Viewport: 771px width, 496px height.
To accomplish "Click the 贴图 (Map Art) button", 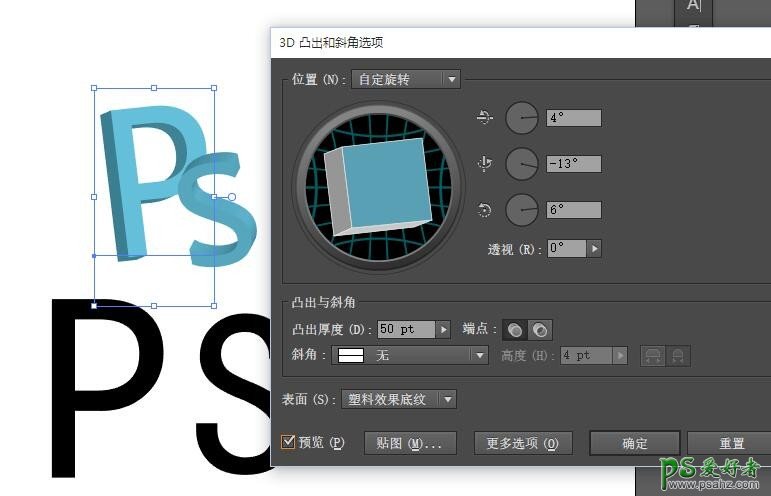I will coord(410,443).
